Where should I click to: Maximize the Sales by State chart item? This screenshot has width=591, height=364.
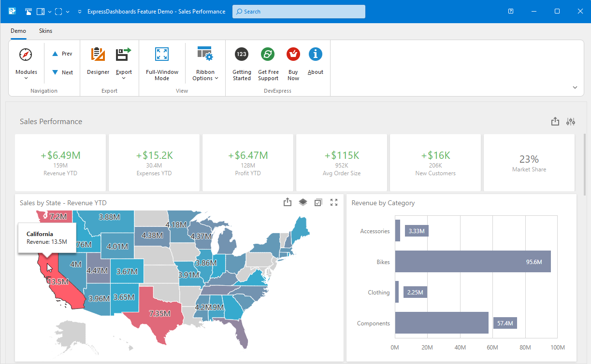click(334, 202)
